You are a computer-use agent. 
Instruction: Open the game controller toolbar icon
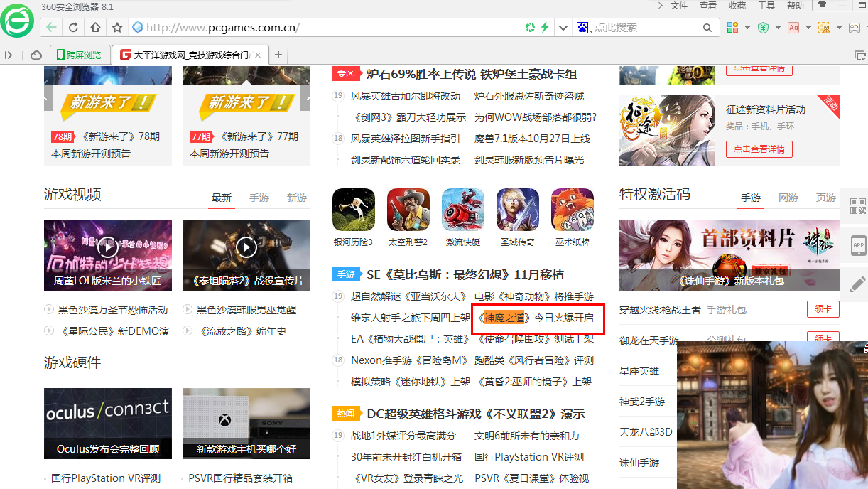854,28
